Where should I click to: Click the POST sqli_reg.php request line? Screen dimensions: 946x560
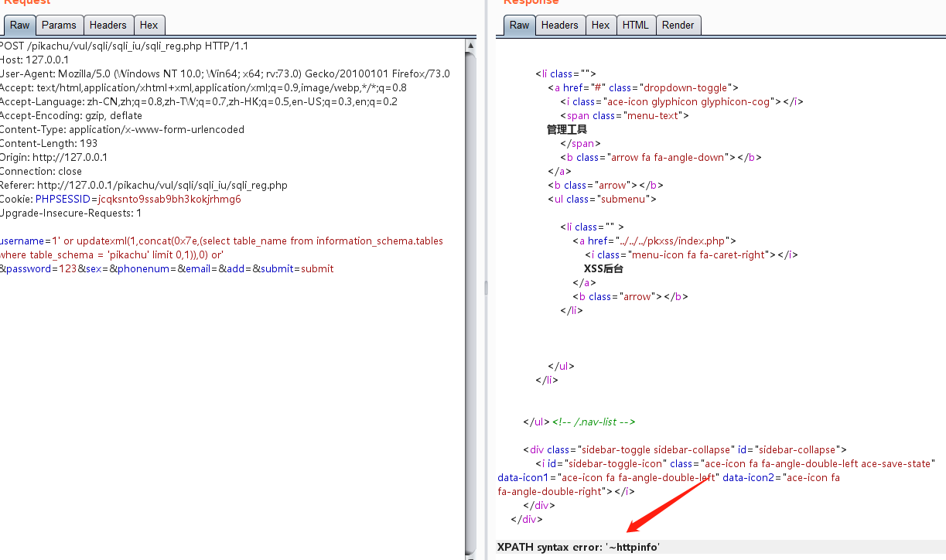pos(124,46)
